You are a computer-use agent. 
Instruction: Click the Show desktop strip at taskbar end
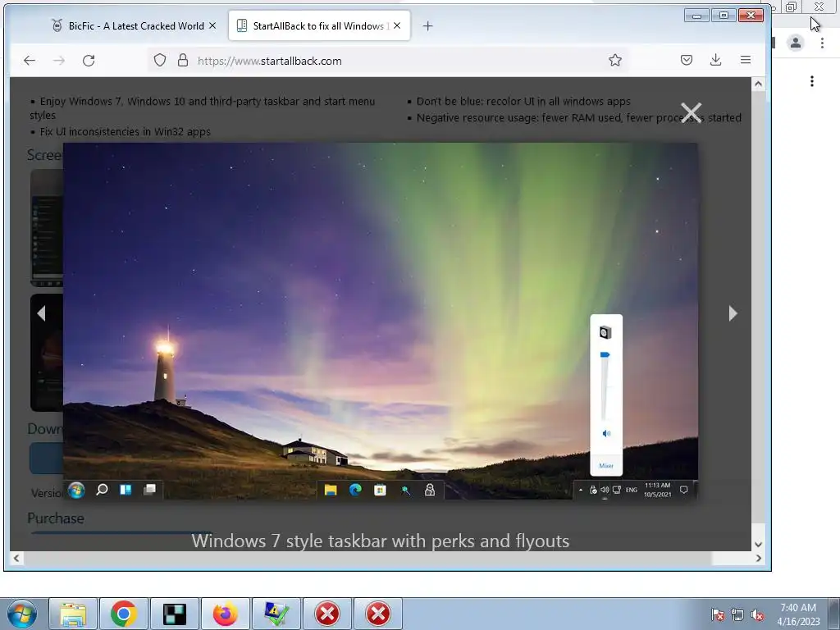pyautogui.click(x=833, y=614)
